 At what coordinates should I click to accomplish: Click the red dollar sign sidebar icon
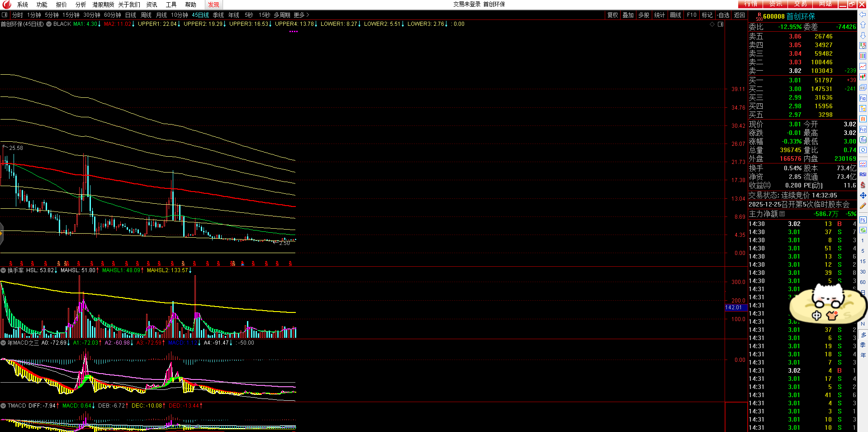863,185
